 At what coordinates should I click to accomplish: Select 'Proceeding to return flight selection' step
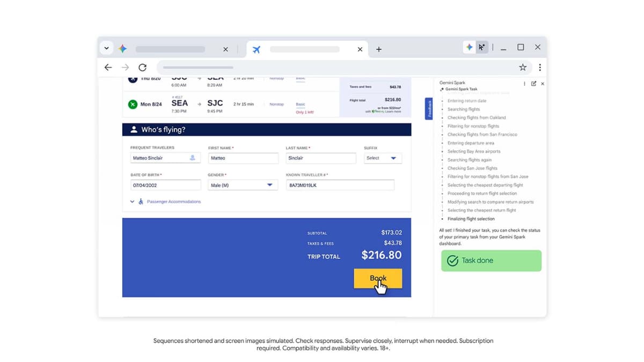482,194
